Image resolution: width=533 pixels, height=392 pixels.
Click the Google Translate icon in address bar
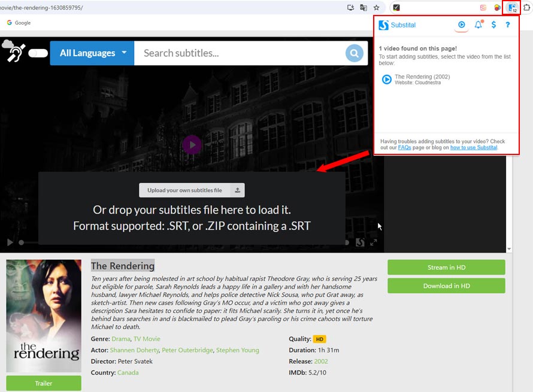pyautogui.click(x=364, y=8)
